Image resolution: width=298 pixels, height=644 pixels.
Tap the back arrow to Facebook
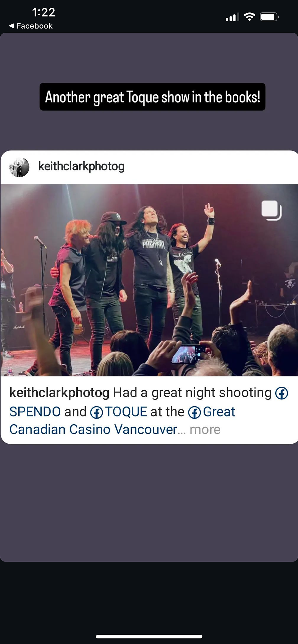point(11,26)
